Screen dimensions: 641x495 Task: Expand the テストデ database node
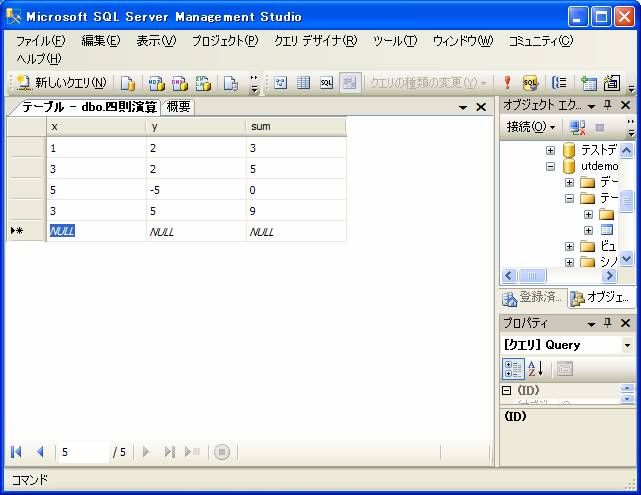coord(551,150)
